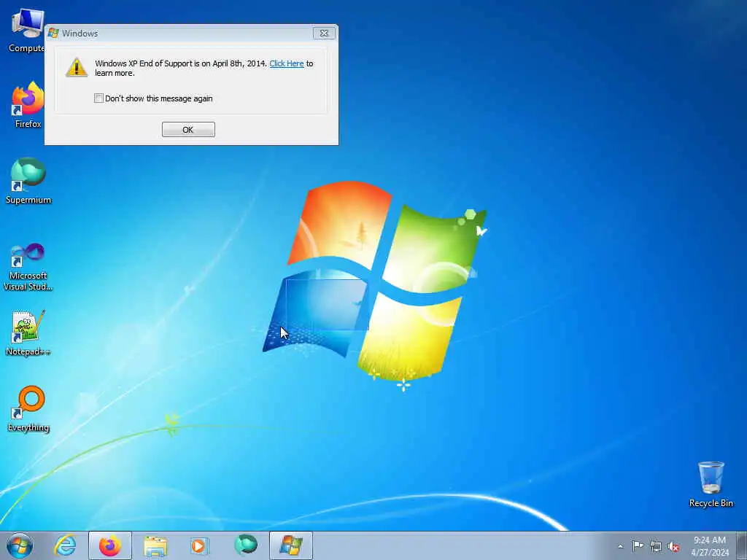Screen dimensions: 747x560
Task: Open Supermium from the taskbar
Action: click(x=245, y=545)
